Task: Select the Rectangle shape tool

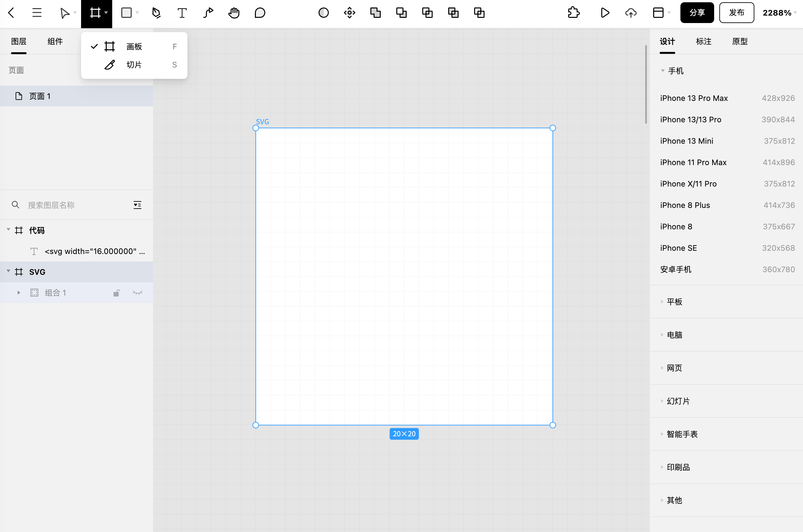Action: pos(126,13)
